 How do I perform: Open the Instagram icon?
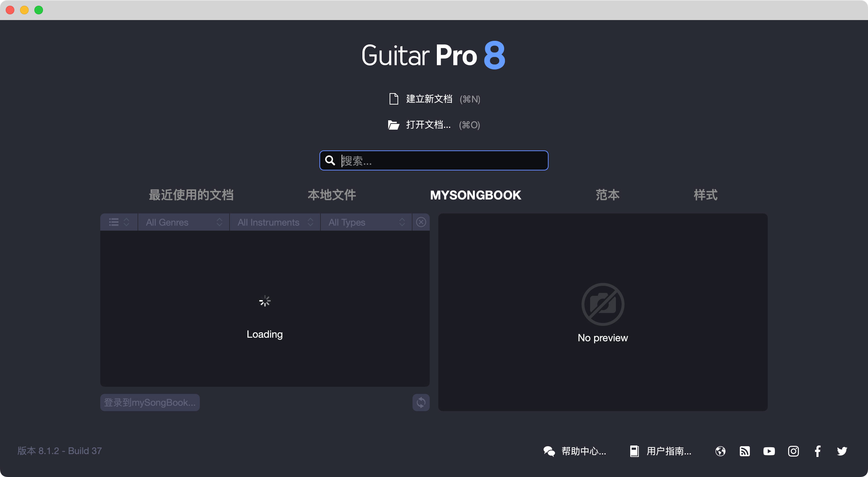point(794,451)
